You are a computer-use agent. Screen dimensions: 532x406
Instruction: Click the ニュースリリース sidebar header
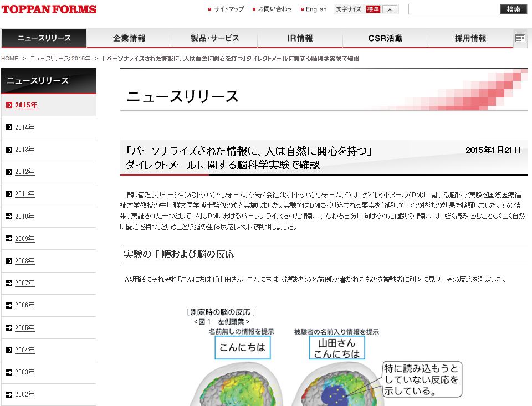(x=49, y=81)
